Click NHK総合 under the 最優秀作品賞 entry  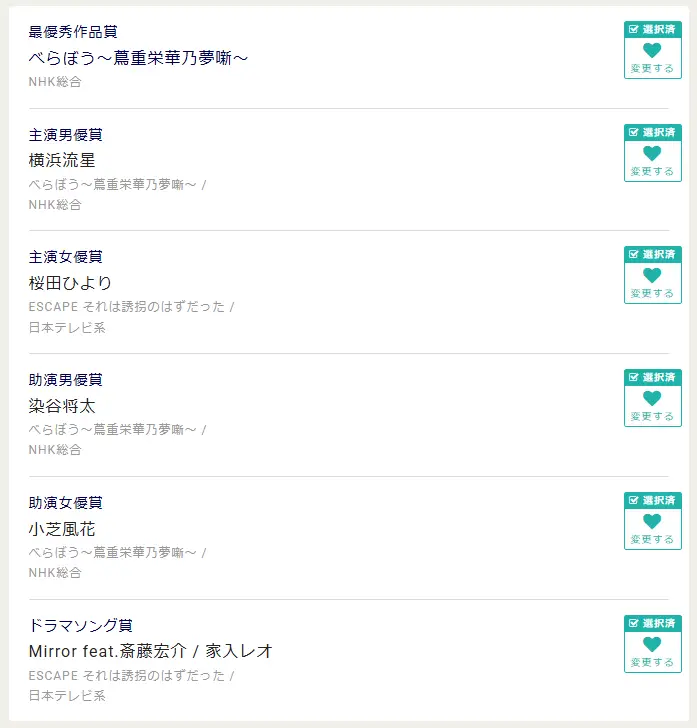(x=55, y=82)
